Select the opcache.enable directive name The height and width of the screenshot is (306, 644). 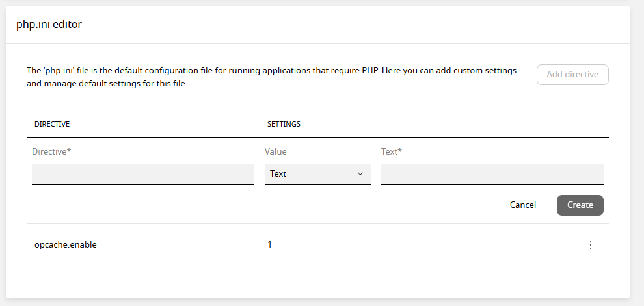[x=65, y=245]
